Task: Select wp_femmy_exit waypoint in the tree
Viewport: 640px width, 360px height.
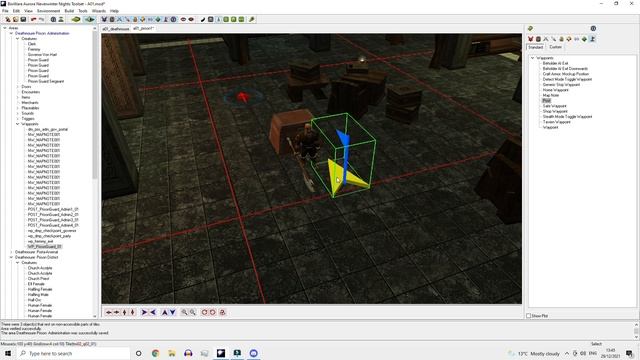Action: coord(40,241)
